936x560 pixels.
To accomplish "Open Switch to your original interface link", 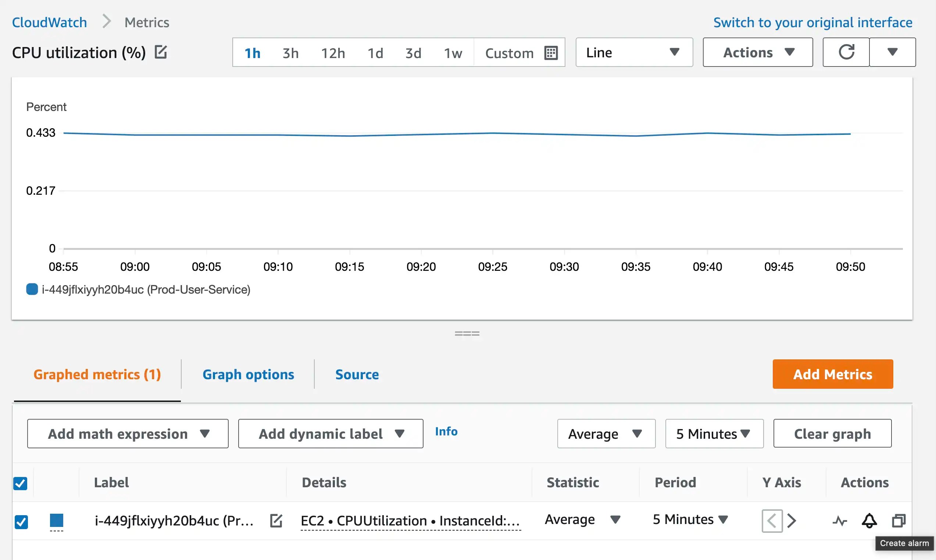I will [x=812, y=22].
